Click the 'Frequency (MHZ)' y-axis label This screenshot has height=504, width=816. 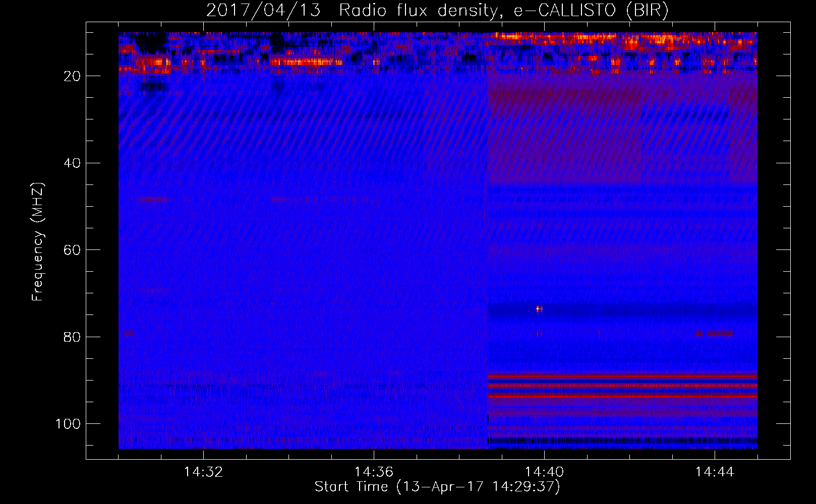pyautogui.click(x=38, y=241)
